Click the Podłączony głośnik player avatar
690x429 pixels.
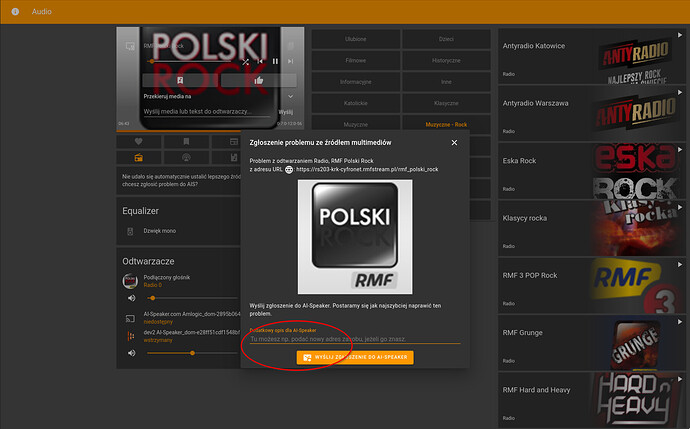130,281
